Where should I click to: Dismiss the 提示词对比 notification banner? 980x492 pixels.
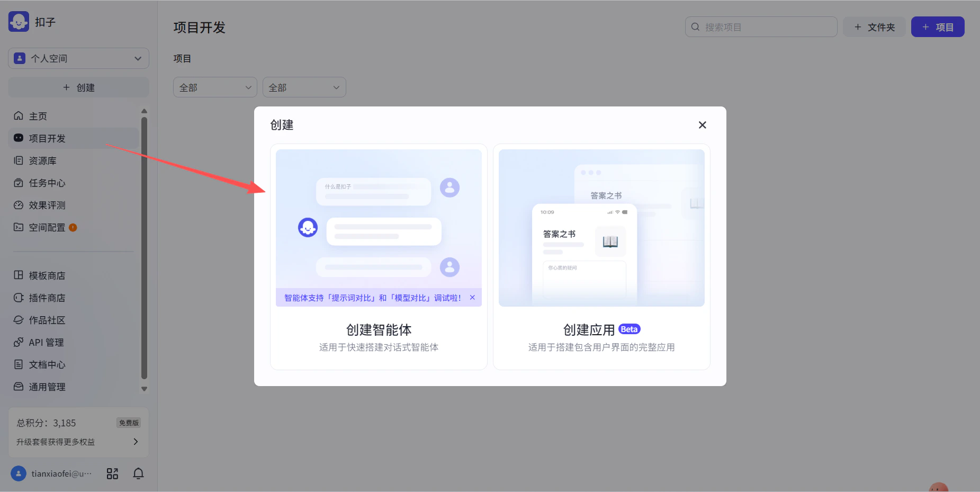(472, 297)
